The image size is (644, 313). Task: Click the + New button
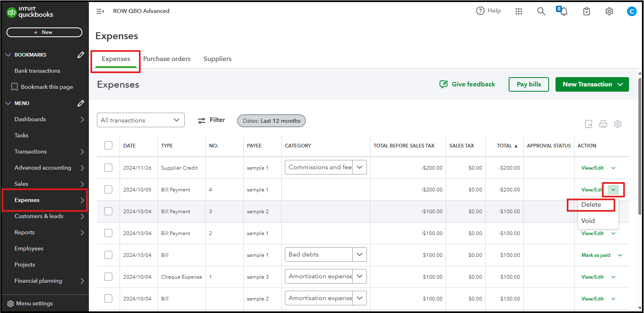click(44, 32)
